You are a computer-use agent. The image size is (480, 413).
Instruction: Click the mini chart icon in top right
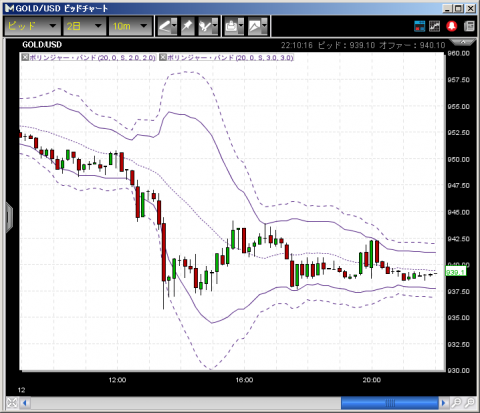(x=434, y=26)
